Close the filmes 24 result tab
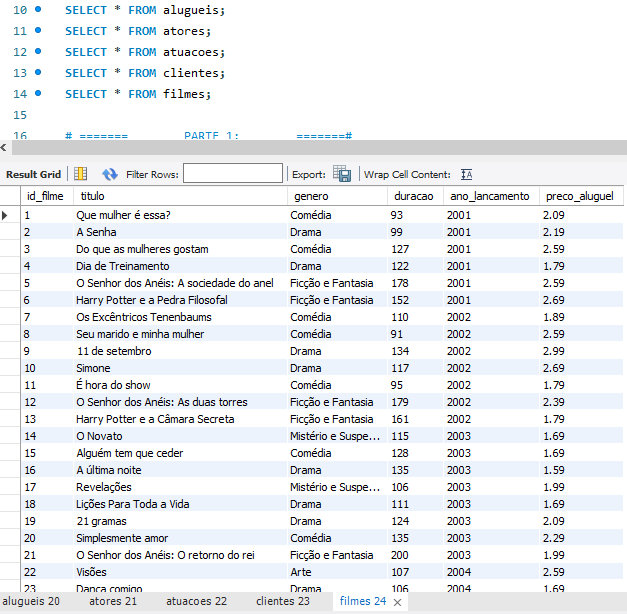627x614 pixels. click(398, 603)
